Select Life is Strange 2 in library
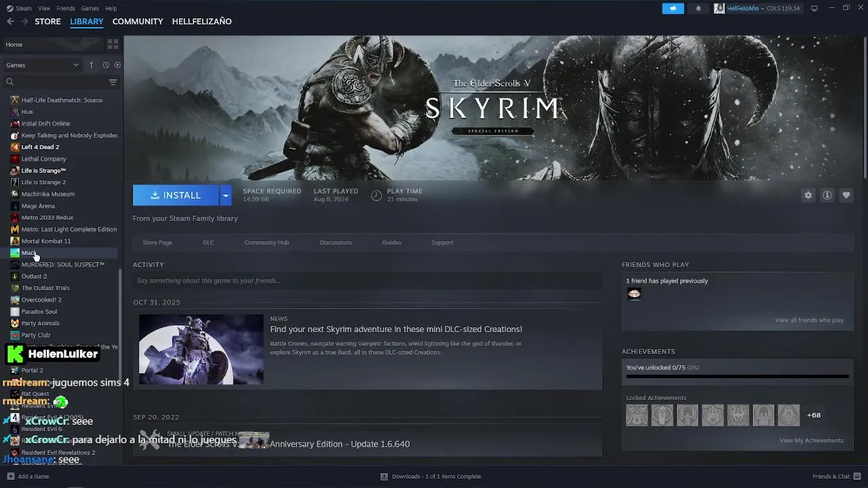Image resolution: width=868 pixels, height=488 pixels. [x=43, y=182]
